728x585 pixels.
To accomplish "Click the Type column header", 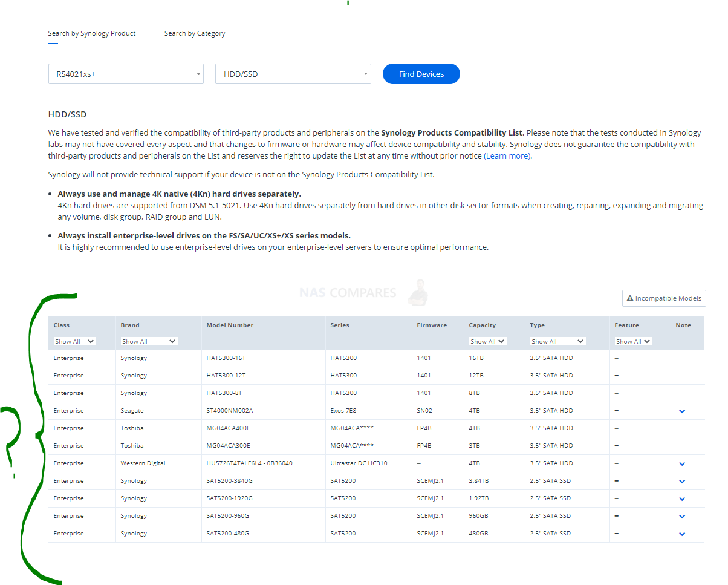I will pos(538,325).
